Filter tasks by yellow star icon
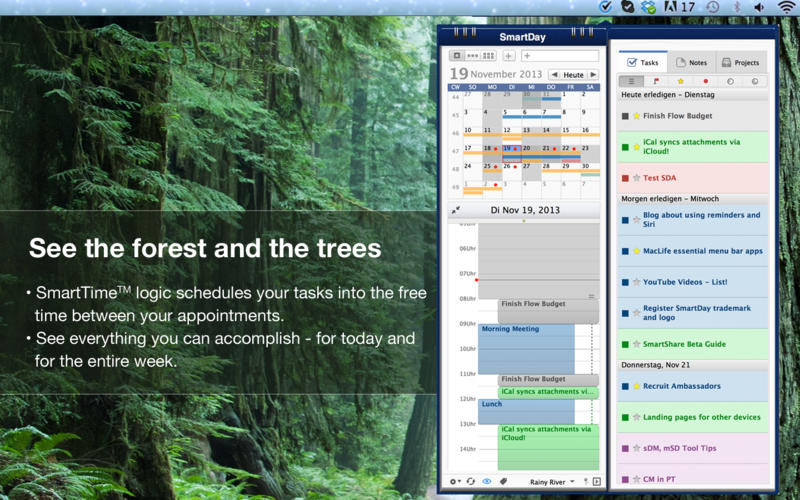The width and height of the screenshot is (800, 500). click(681, 81)
